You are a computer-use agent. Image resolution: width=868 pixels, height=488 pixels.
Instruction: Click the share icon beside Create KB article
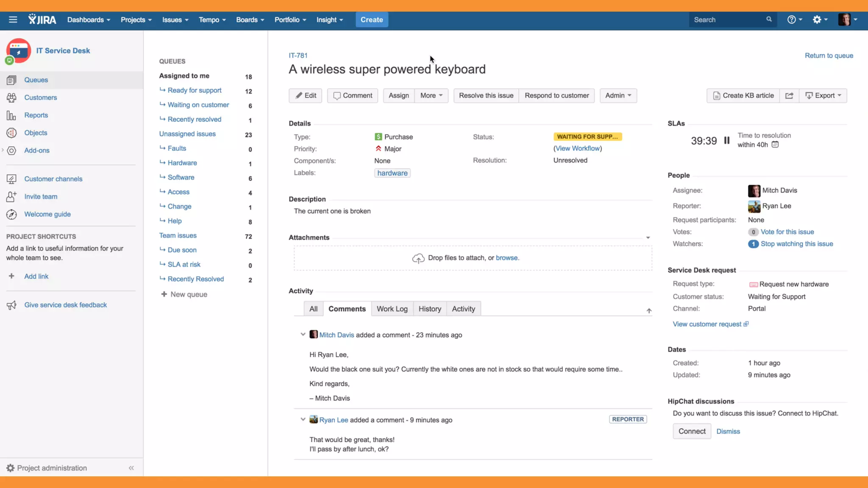point(789,96)
